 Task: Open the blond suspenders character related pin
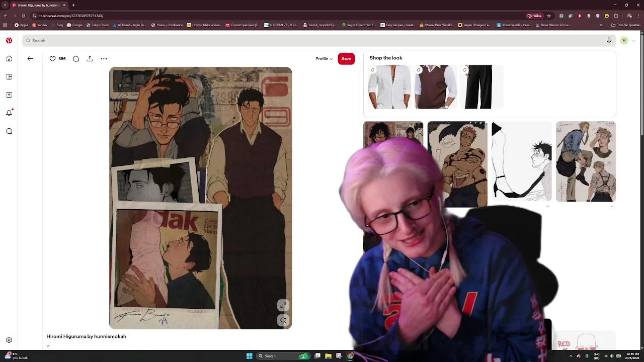[586, 161]
